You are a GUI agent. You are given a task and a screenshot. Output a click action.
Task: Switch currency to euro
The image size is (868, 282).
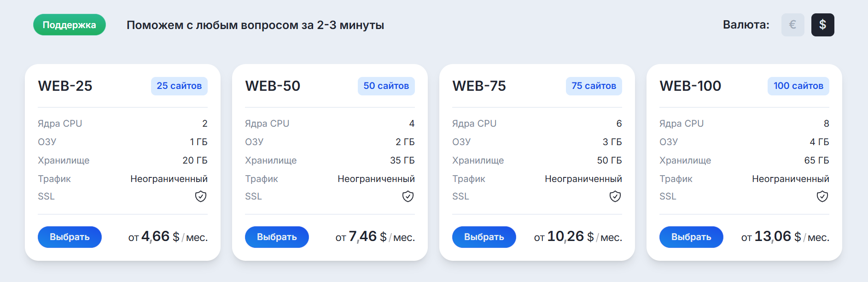coord(792,25)
